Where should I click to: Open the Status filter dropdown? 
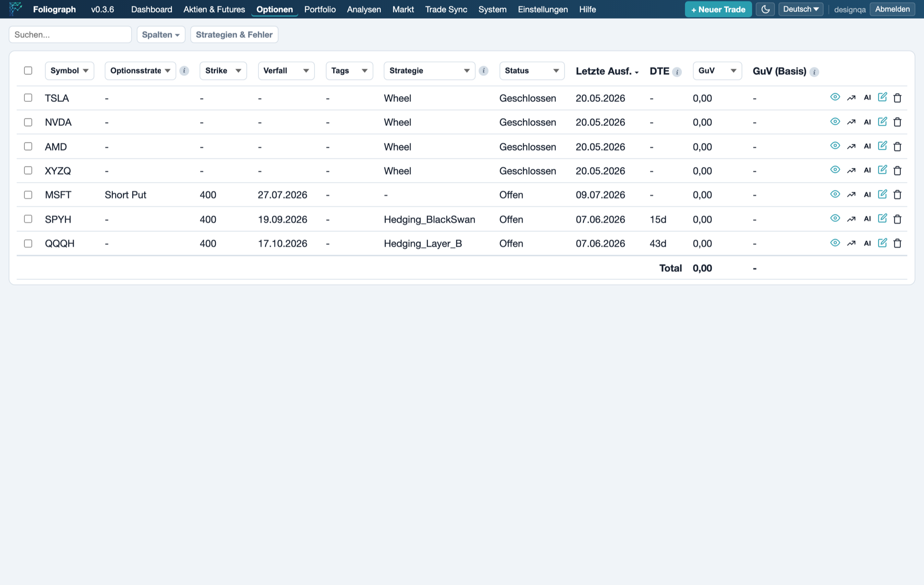[x=532, y=71]
